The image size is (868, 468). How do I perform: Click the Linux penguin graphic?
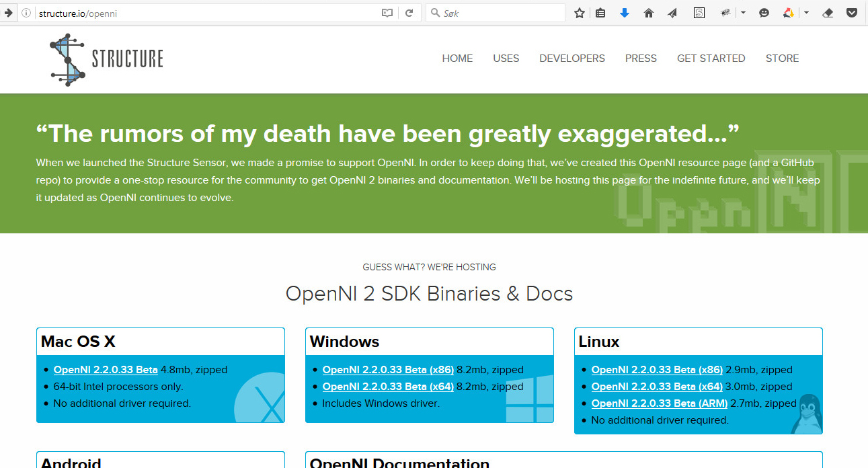(x=806, y=414)
